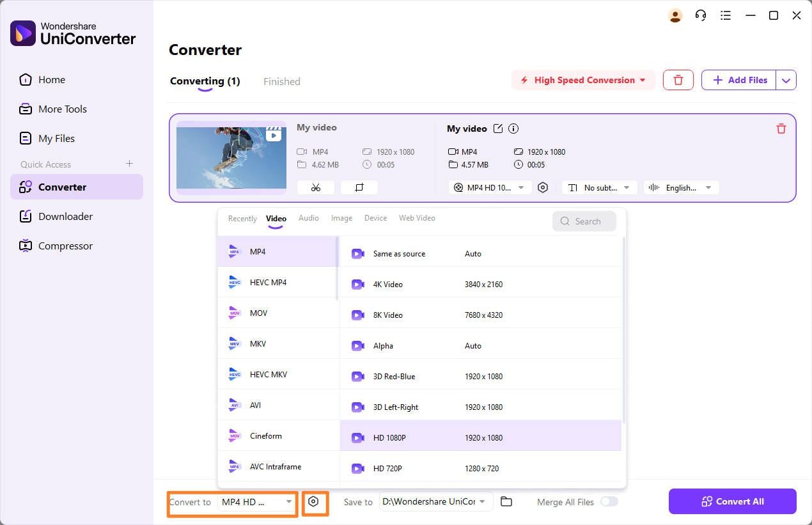Switch to the Converting (1) tab
This screenshot has width=812, height=525.
(205, 81)
